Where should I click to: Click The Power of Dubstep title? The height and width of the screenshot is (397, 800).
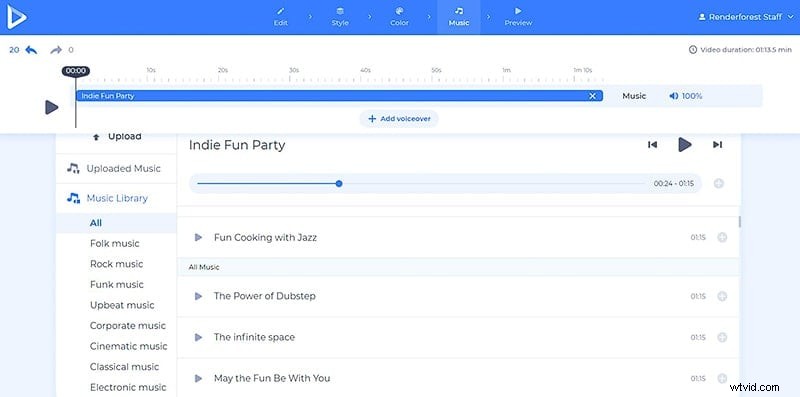[x=264, y=296]
